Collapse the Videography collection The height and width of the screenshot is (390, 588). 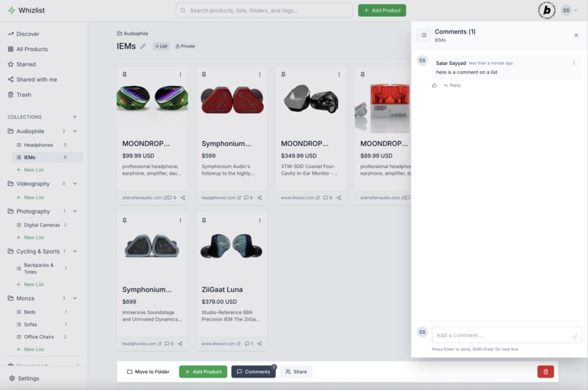[75, 183]
